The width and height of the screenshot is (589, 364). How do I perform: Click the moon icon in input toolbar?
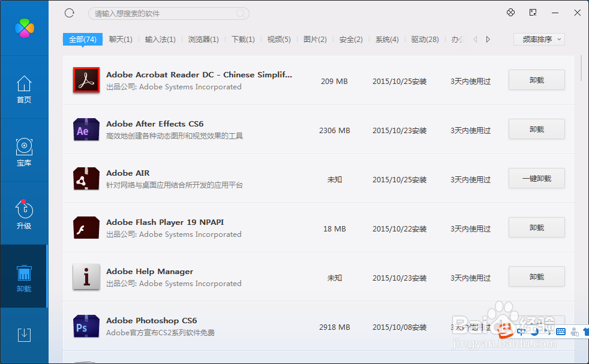click(x=534, y=332)
